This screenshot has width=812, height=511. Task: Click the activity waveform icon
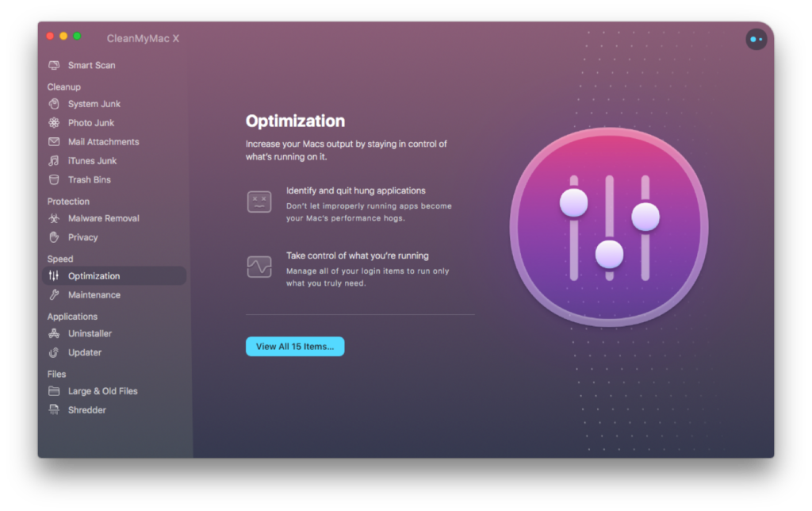tap(259, 267)
